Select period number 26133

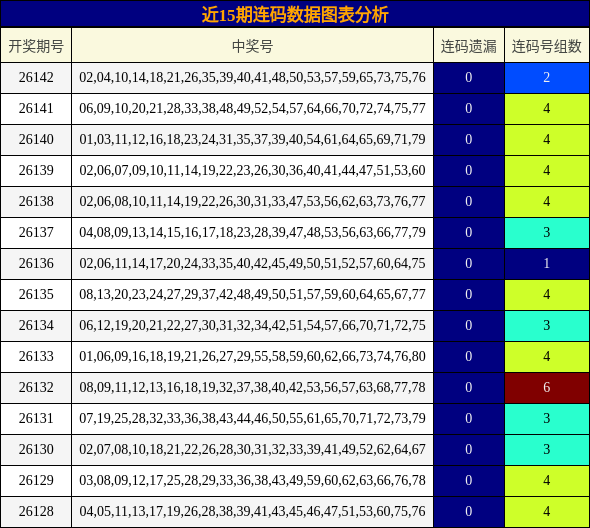(x=36, y=356)
